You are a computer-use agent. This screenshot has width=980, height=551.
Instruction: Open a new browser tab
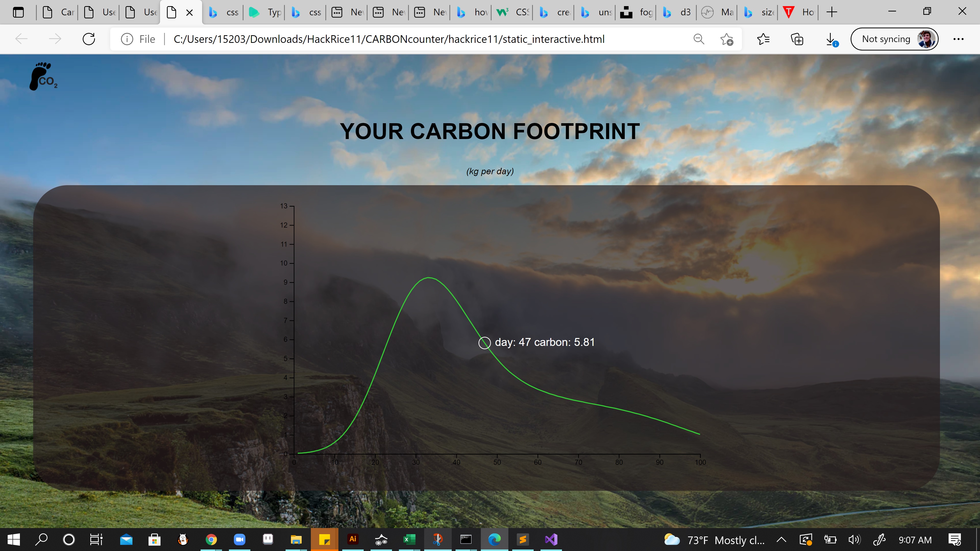[x=832, y=12]
